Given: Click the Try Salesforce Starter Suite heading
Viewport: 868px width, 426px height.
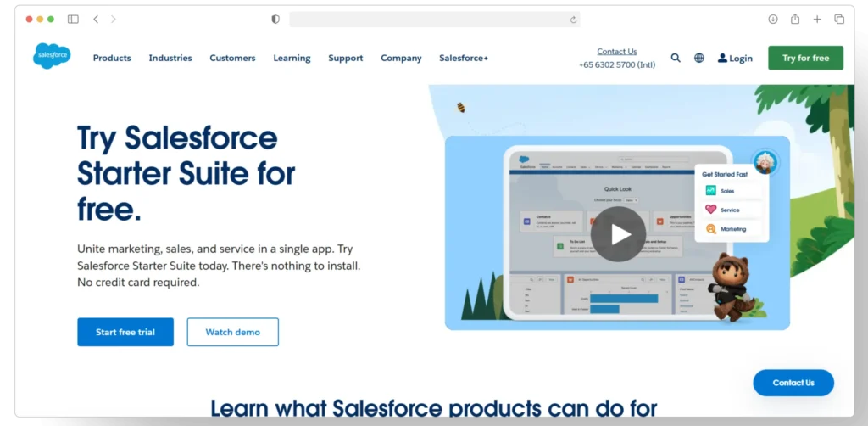Looking at the screenshot, I should click(186, 173).
